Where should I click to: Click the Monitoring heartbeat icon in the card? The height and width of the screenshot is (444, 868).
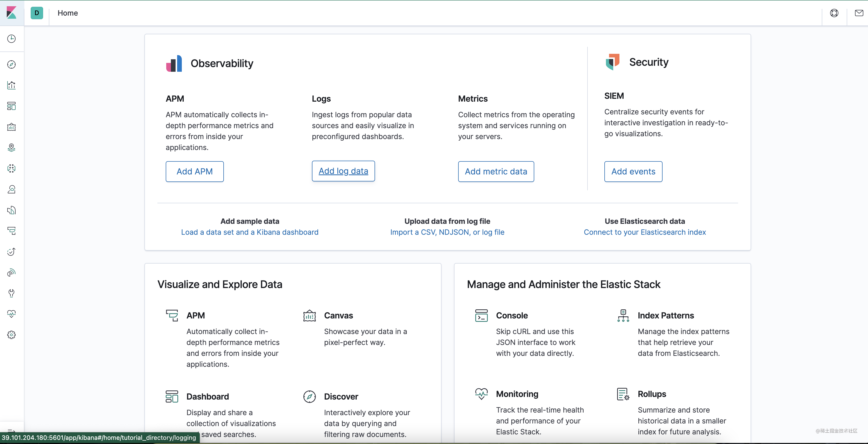pyautogui.click(x=482, y=394)
